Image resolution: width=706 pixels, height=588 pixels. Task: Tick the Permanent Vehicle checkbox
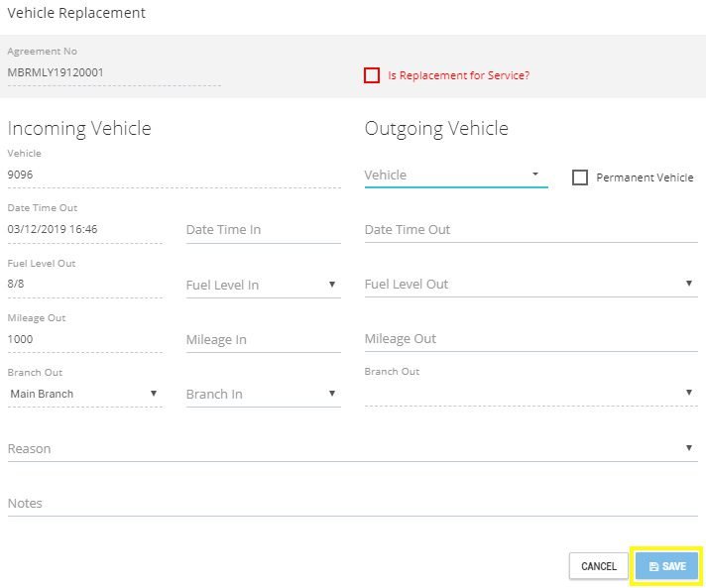click(579, 177)
